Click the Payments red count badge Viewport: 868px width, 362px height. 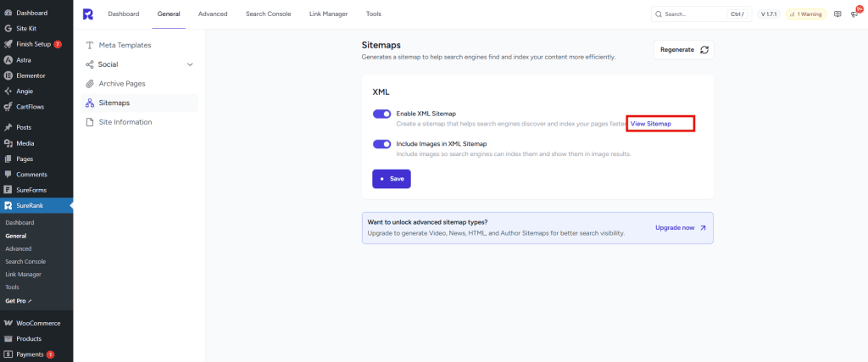[50, 354]
